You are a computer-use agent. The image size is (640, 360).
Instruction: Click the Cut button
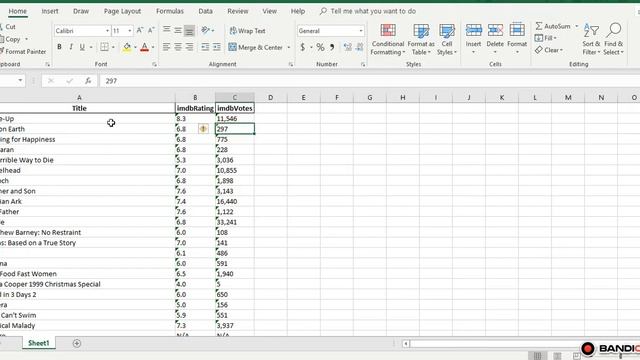pos(8,27)
